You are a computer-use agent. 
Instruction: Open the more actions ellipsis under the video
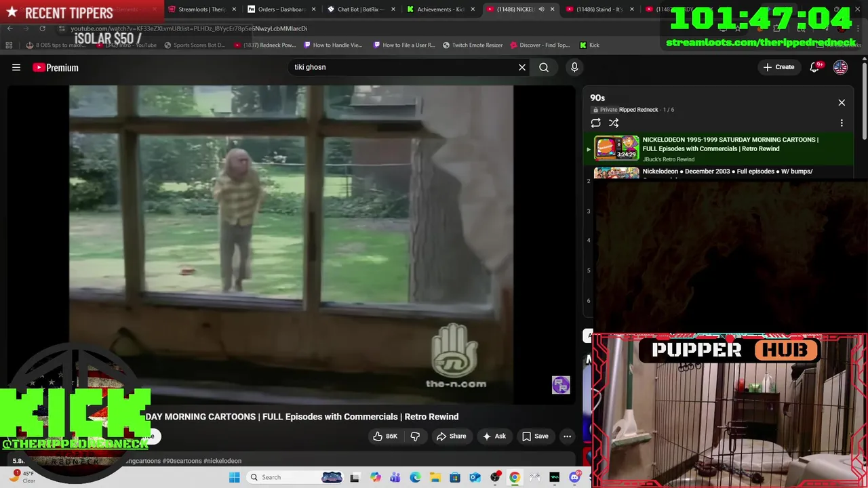click(568, 436)
